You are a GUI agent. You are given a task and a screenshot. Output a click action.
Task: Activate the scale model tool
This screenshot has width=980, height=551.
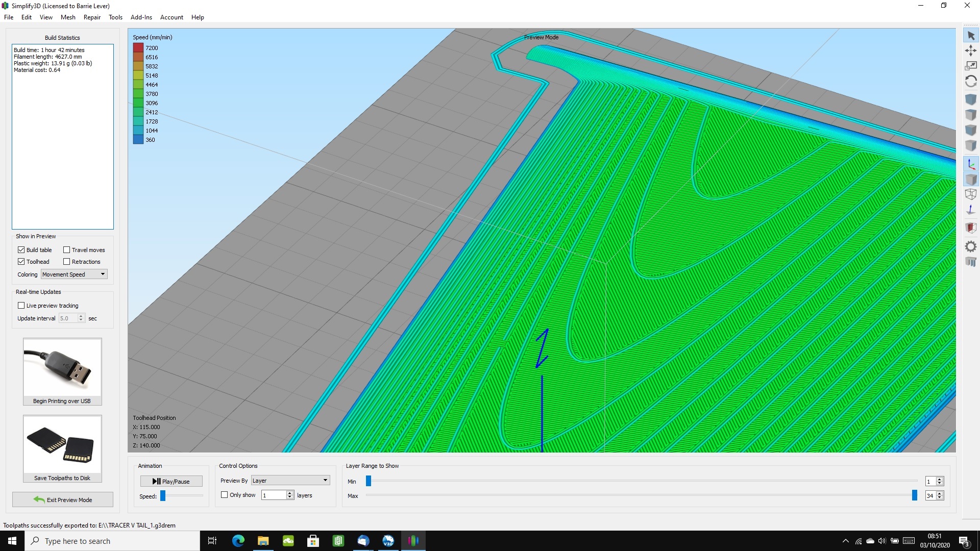point(971,66)
